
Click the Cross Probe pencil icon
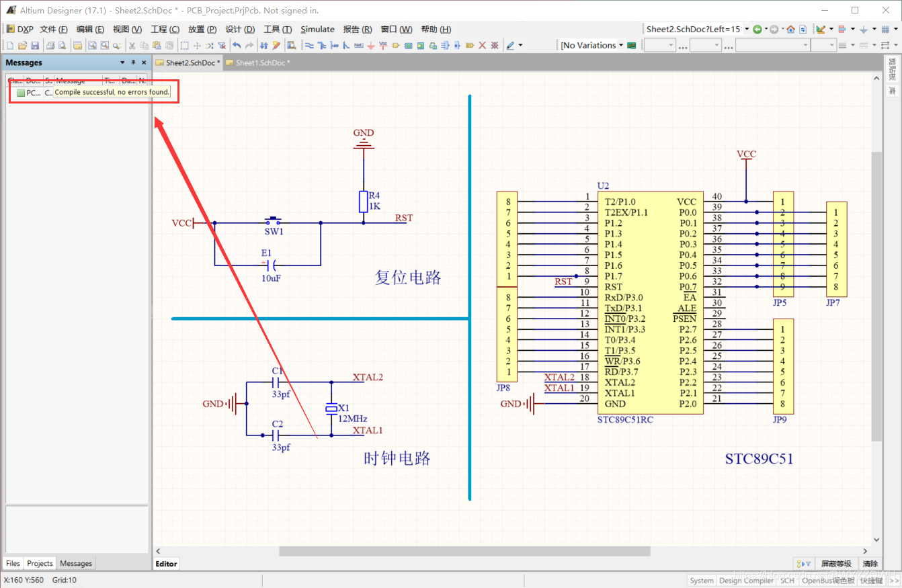(x=276, y=46)
